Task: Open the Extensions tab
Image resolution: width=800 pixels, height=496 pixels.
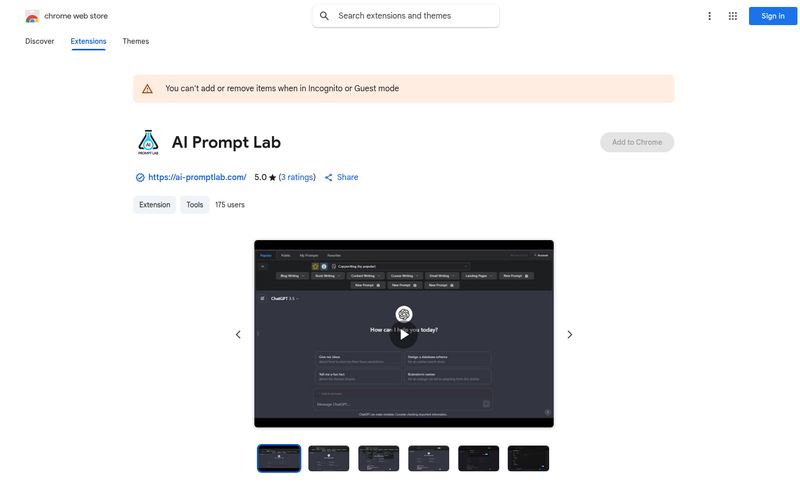Action: tap(88, 41)
